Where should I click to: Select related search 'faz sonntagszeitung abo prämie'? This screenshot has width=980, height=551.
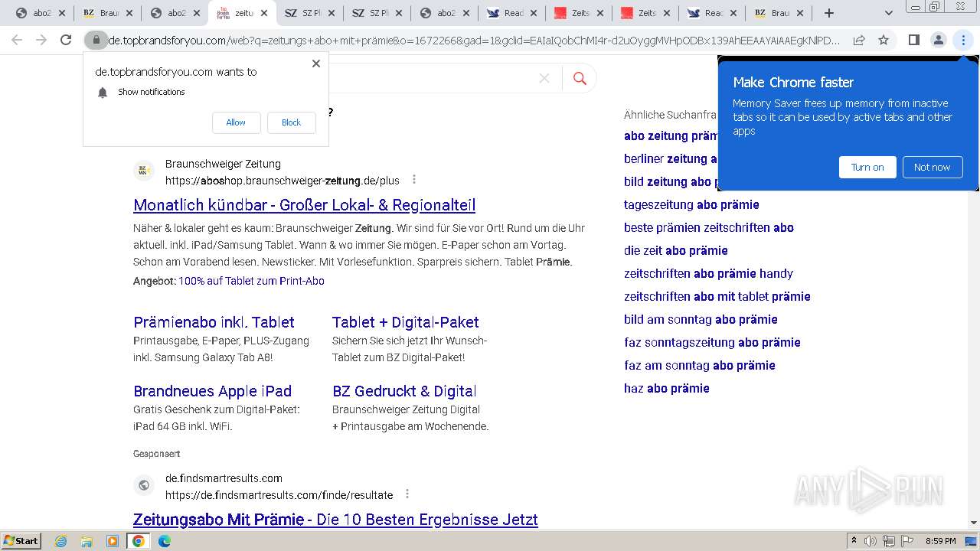point(712,342)
